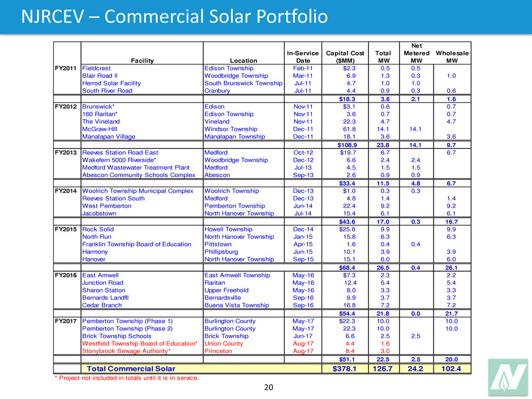The height and width of the screenshot is (399, 532).
Task: Click the 24.2 net metered total
Action: (415, 368)
